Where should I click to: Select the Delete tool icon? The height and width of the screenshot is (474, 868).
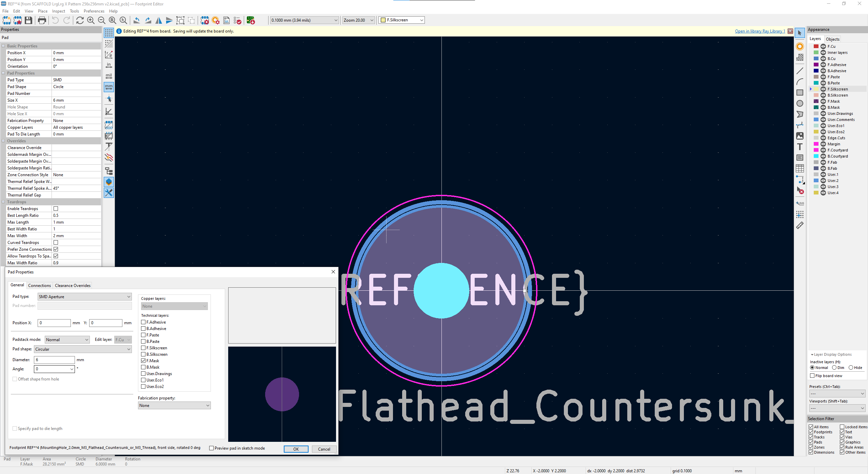point(800,191)
